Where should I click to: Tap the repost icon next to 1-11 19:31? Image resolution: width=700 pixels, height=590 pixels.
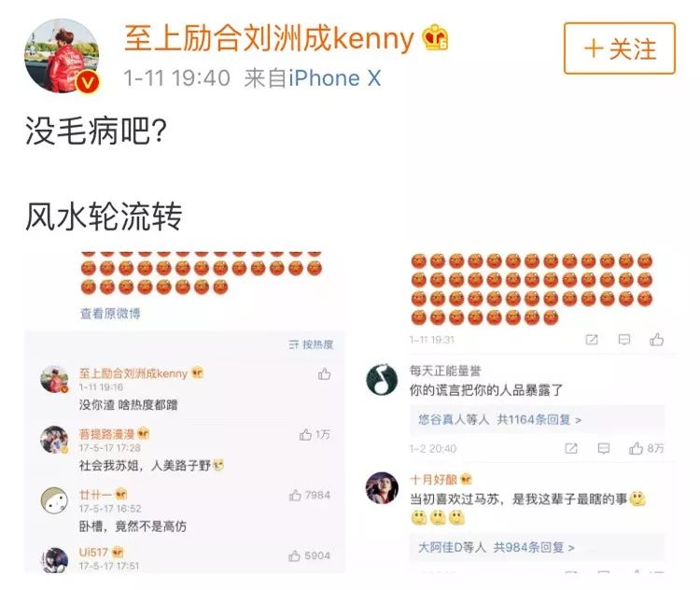592,340
